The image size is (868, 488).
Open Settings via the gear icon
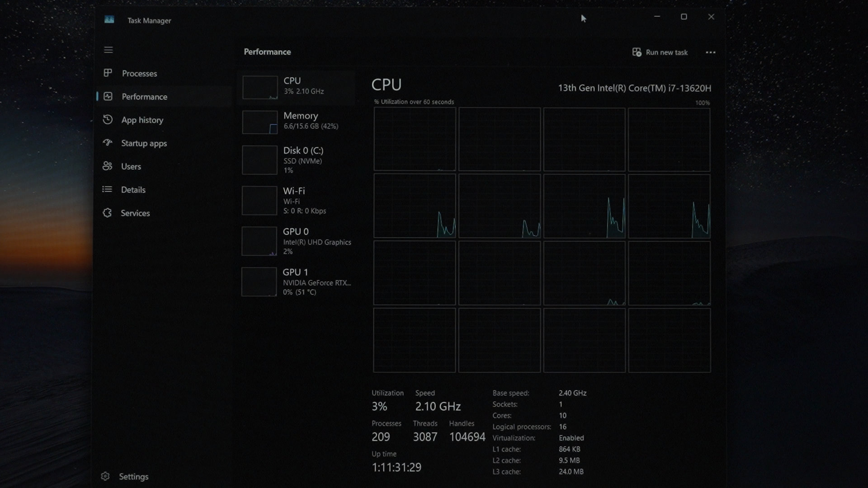click(x=105, y=476)
